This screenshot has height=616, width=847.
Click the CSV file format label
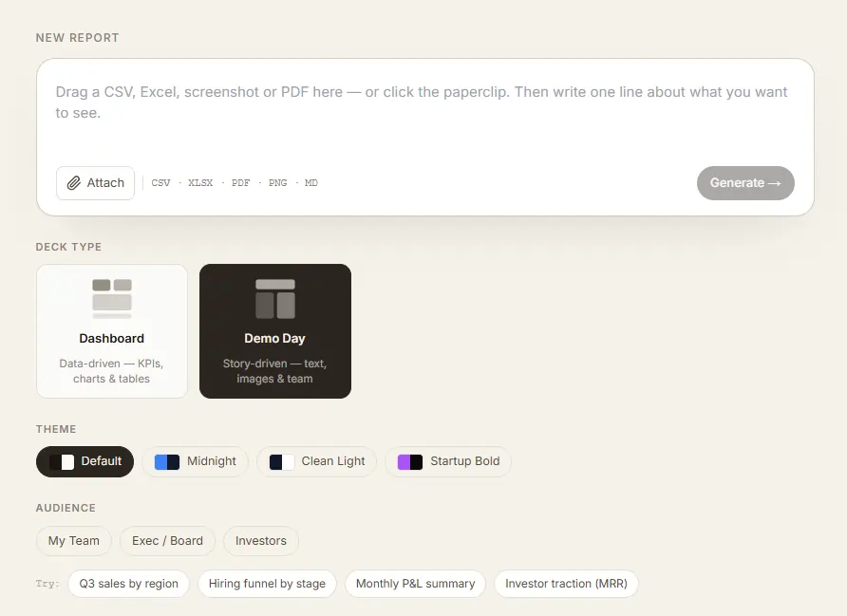click(161, 183)
